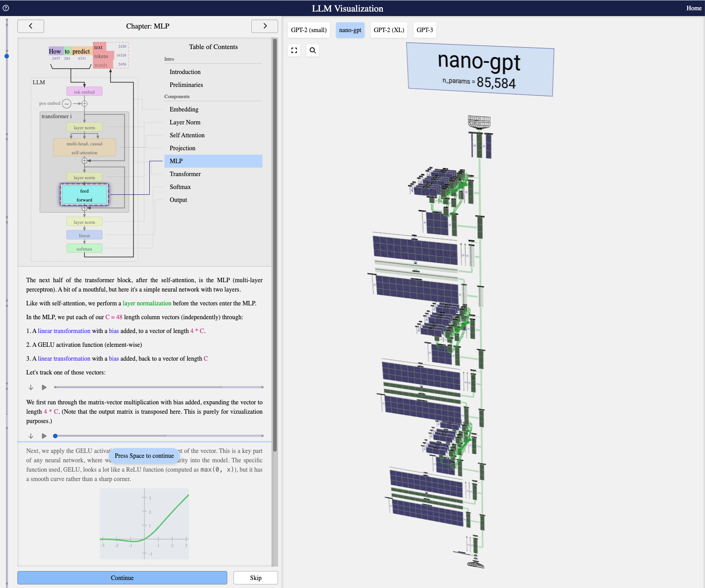Click the 'Press Space to continue' hint
The height and width of the screenshot is (588, 705).
pyautogui.click(x=144, y=456)
